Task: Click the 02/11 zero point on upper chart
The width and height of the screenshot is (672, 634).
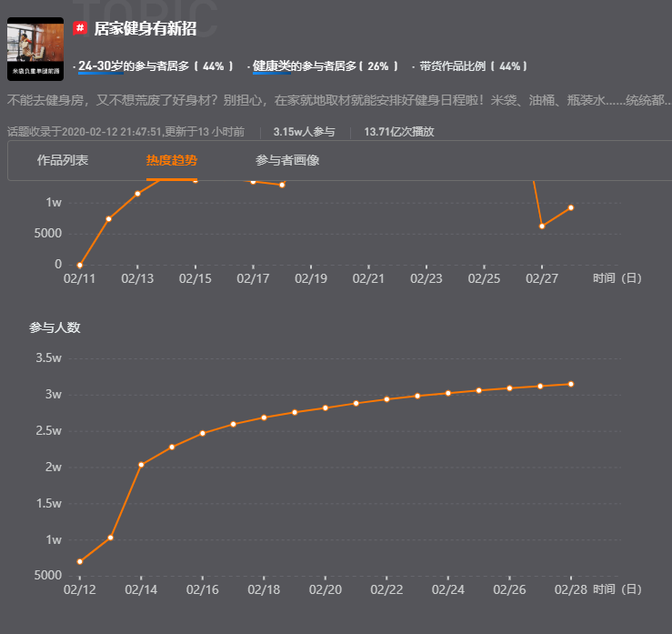Action: coord(80,266)
